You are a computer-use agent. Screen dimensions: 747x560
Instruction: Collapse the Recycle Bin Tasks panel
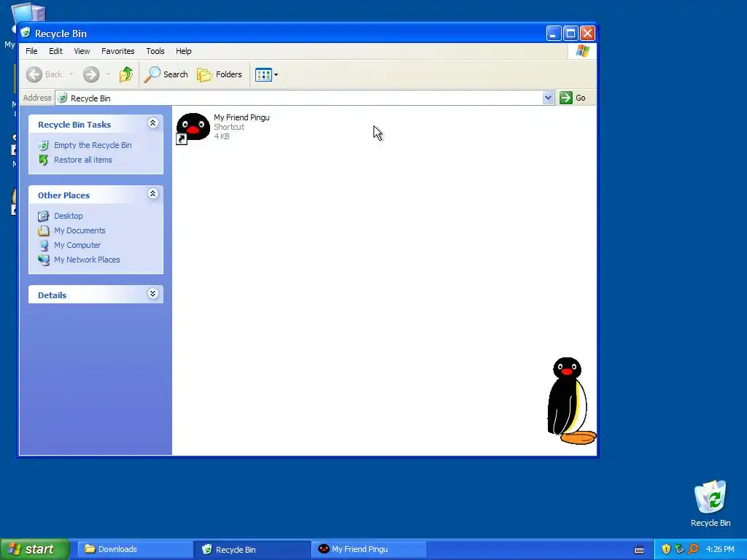pos(152,123)
